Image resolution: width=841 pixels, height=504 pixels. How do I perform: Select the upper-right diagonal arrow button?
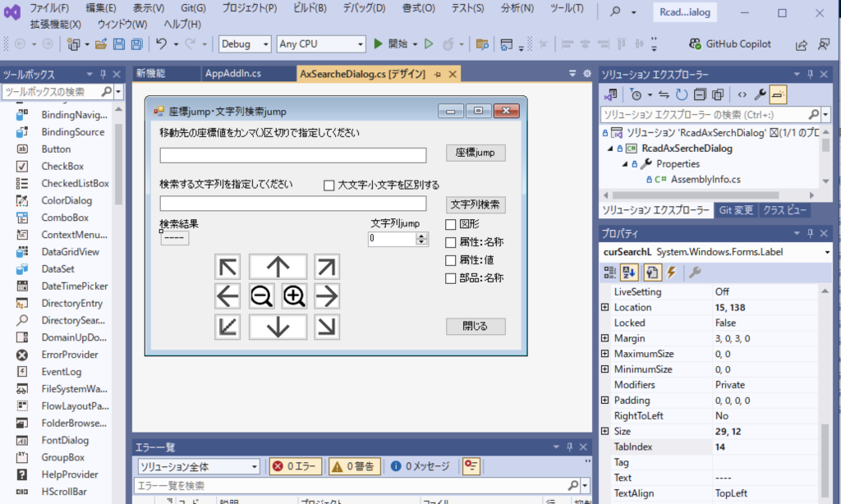(x=327, y=267)
